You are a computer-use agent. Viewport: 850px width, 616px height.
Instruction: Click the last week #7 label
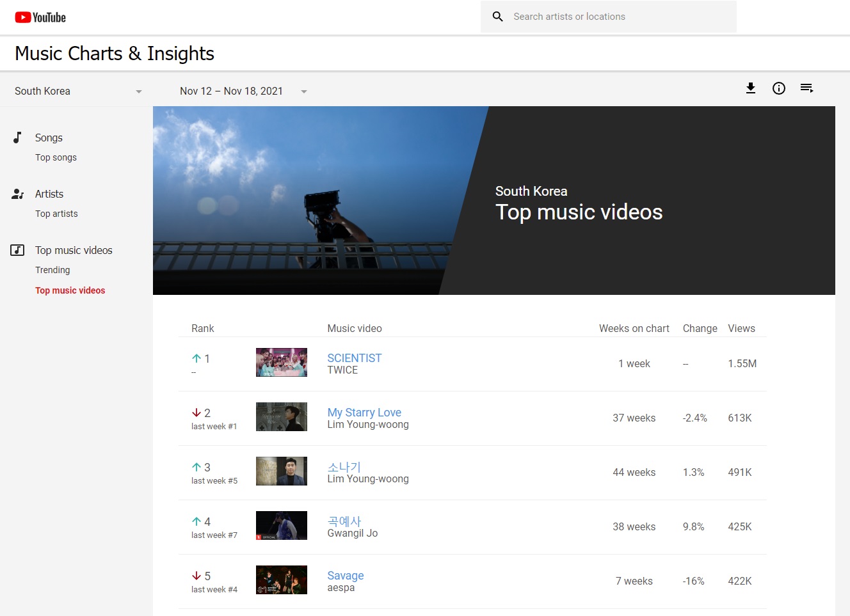[x=214, y=535]
